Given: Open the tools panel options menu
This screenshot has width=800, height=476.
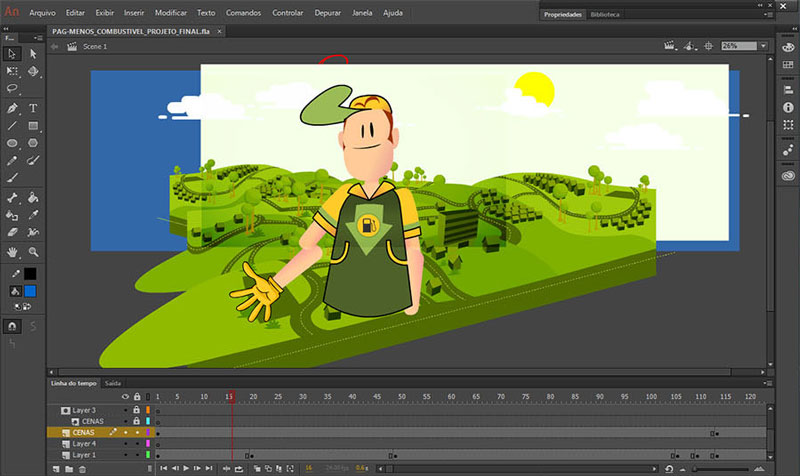Looking at the screenshot, I should pyautogui.click(x=38, y=38).
